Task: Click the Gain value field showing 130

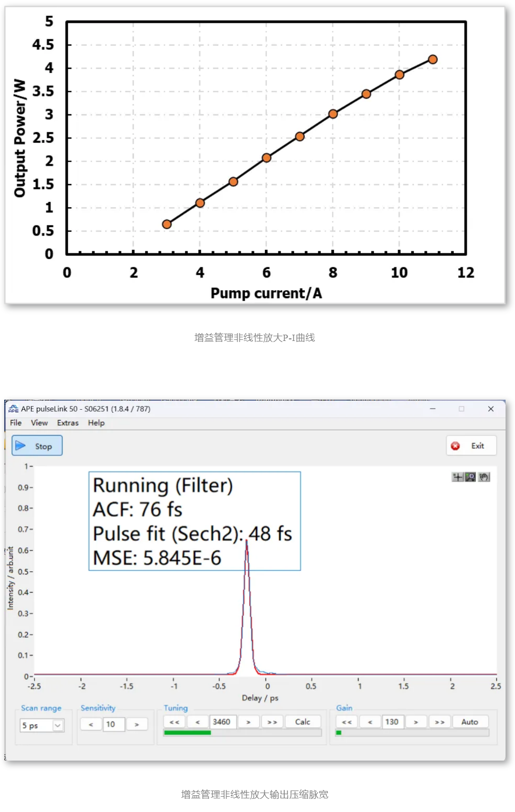Action: click(393, 722)
